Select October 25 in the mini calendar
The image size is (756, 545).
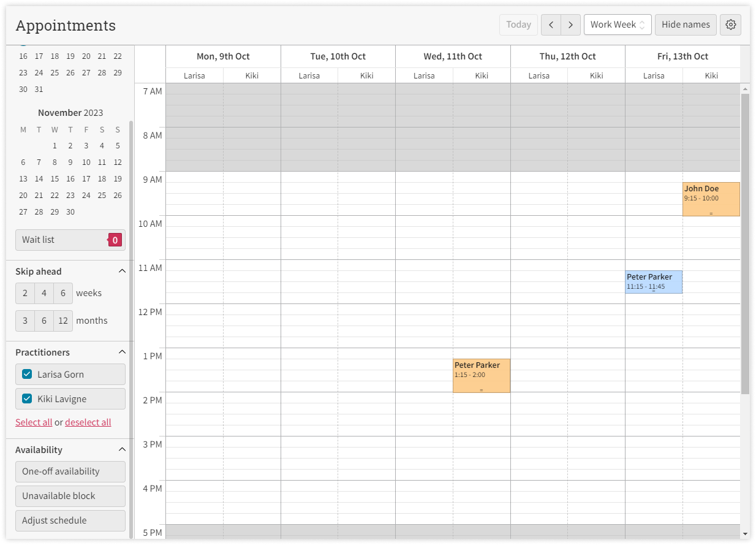tap(55, 72)
